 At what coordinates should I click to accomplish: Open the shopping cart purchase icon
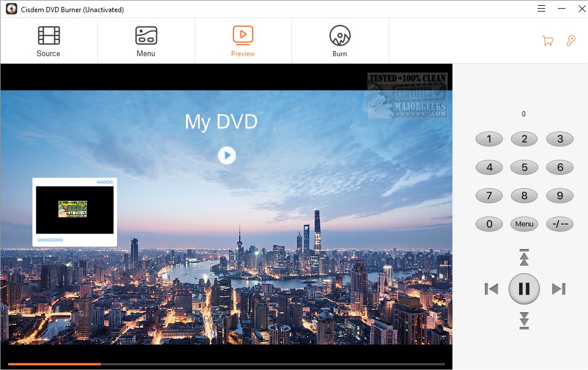[548, 41]
